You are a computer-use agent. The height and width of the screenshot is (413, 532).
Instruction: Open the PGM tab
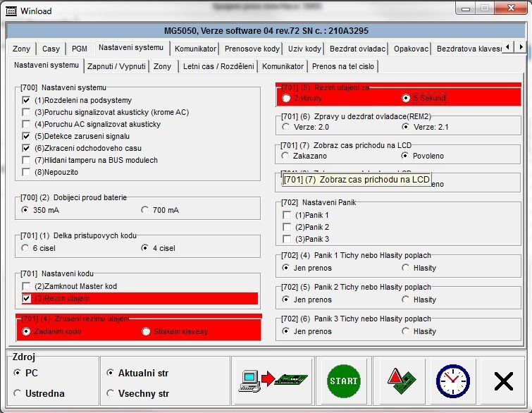[x=80, y=49]
